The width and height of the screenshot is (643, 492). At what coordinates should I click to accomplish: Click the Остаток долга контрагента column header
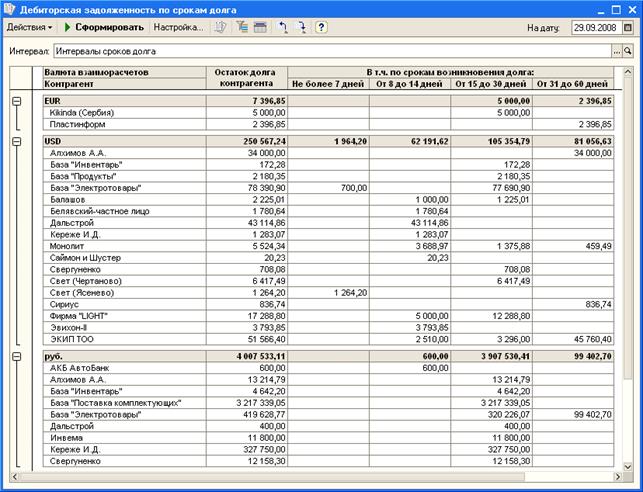244,78
